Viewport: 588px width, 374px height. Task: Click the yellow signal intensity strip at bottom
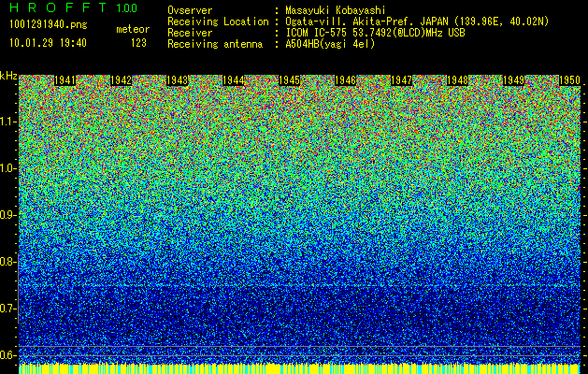click(x=300, y=368)
